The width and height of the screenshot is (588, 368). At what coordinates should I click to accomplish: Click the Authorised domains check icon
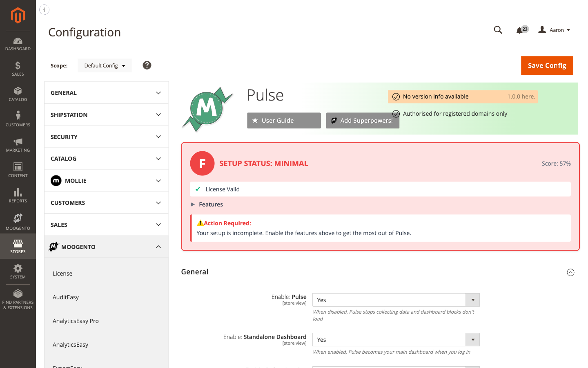(396, 114)
